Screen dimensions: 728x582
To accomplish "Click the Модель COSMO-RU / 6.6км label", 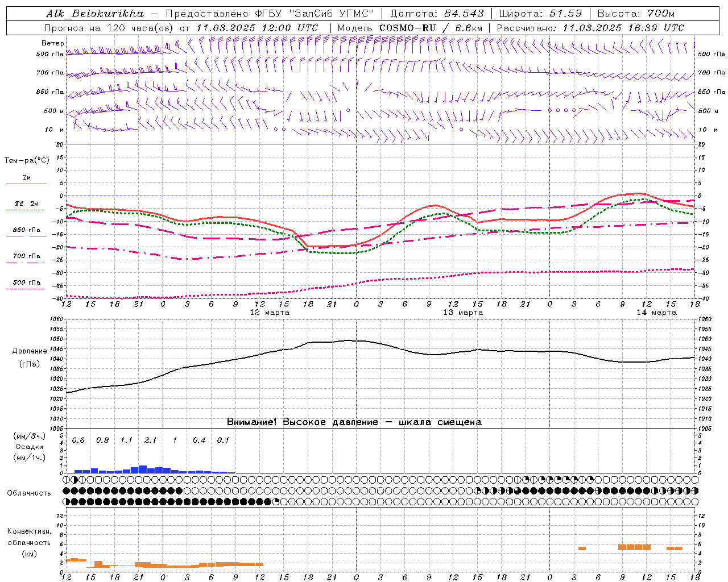I will pyautogui.click(x=410, y=28).
